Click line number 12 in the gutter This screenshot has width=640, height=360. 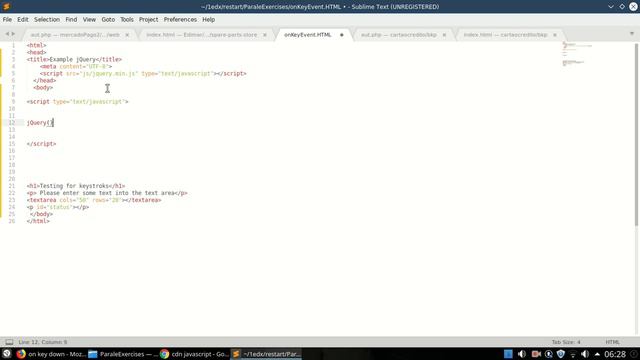11,122
